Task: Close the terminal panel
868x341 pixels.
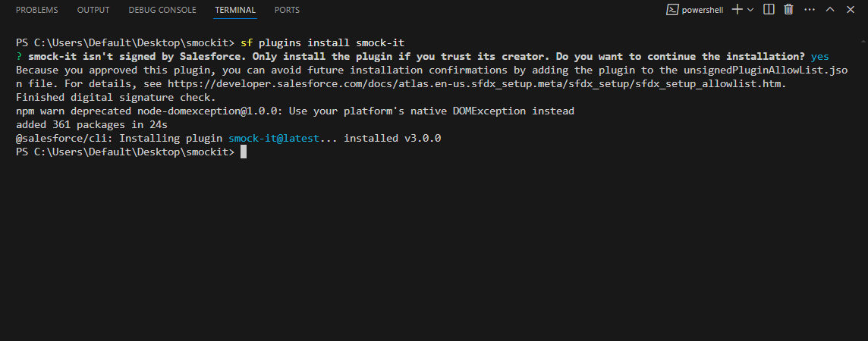Action: (x=851, y=9)
